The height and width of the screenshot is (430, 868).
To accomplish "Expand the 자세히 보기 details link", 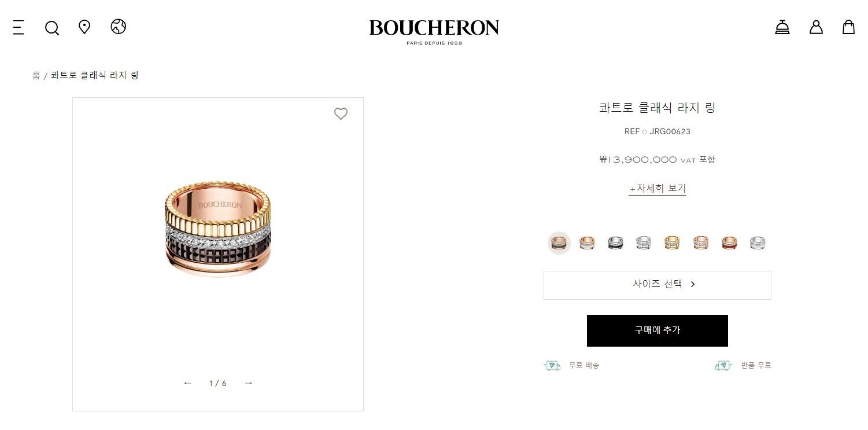I will 658,189.
